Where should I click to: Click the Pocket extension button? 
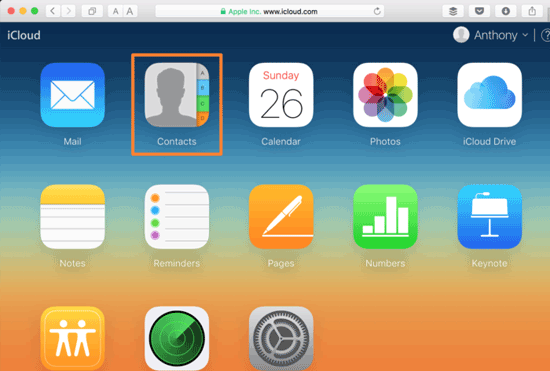click(479, 11)
